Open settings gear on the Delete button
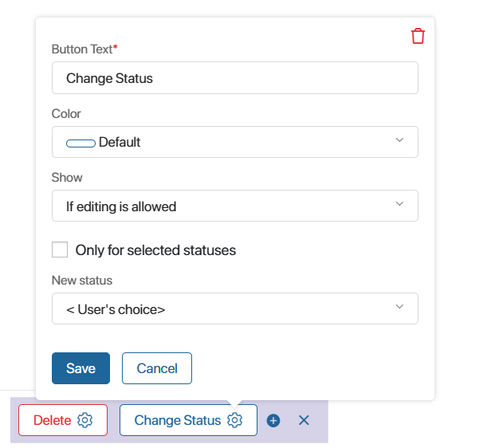Screen dimensions: 491x448 (84, 420)
